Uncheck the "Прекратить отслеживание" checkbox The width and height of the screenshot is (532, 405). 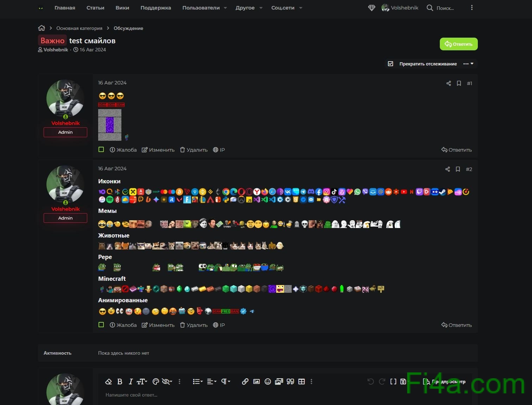click(x=391, y=64)
